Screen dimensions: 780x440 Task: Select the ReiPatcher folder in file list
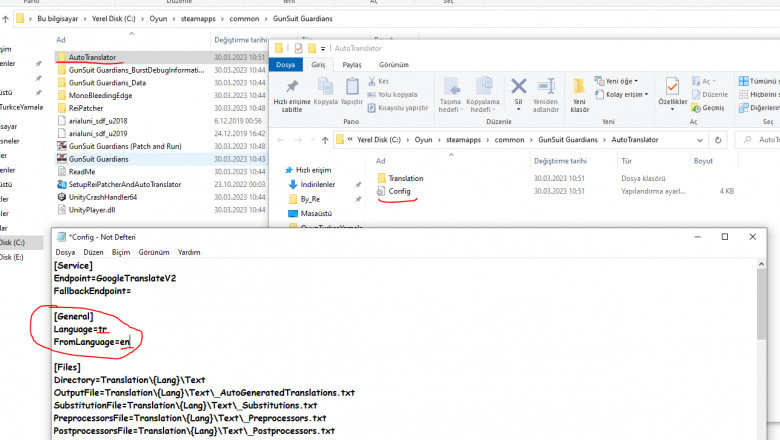[86, 108]
